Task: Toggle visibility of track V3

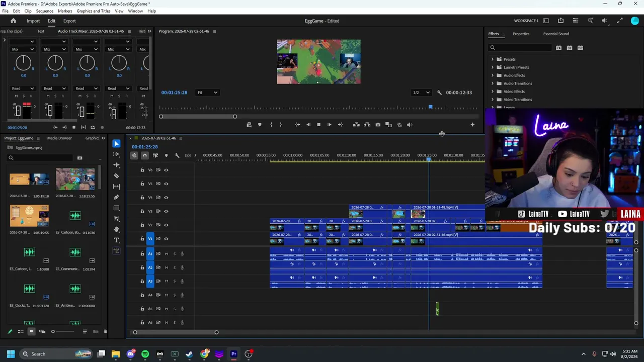Action: pyautogui.click(x=166, y=211)
